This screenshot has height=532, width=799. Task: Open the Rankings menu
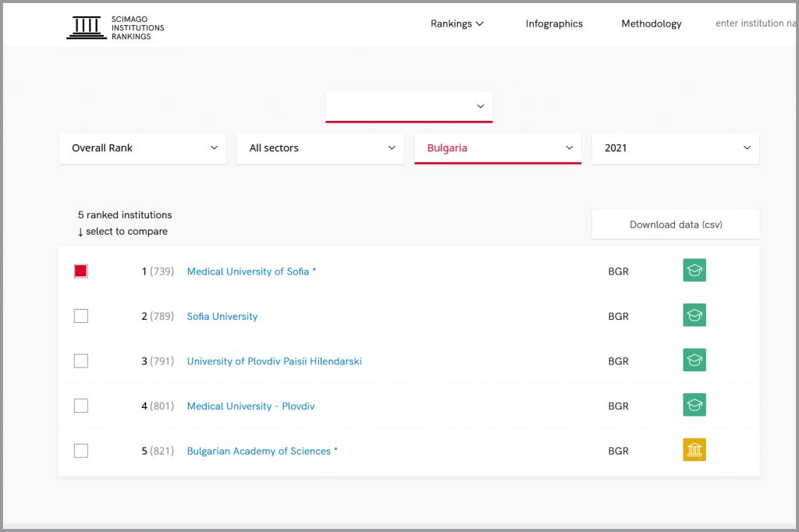click(x=456, y=23)
